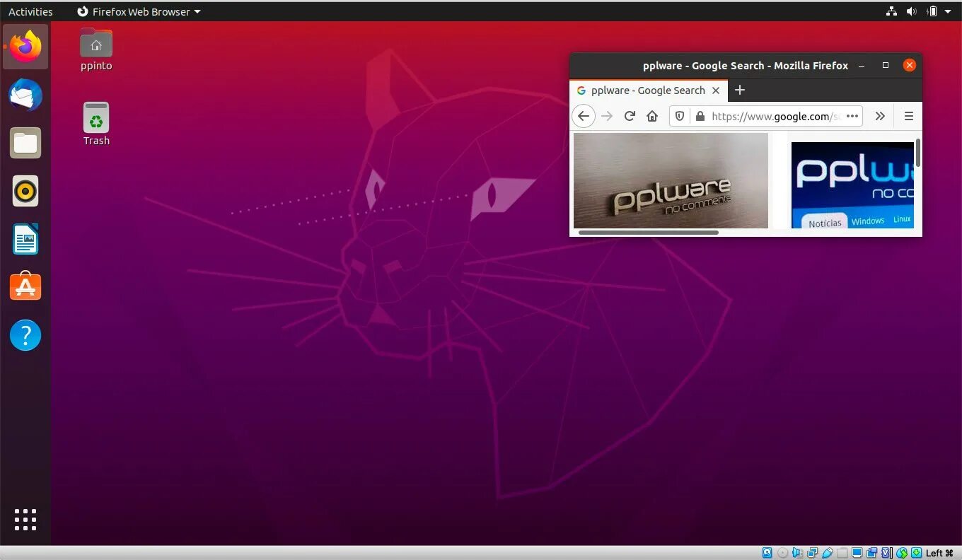Launch Firefox from the dock
The height and width of the screenshot is (560, 962).
click(x=25, y=47)
